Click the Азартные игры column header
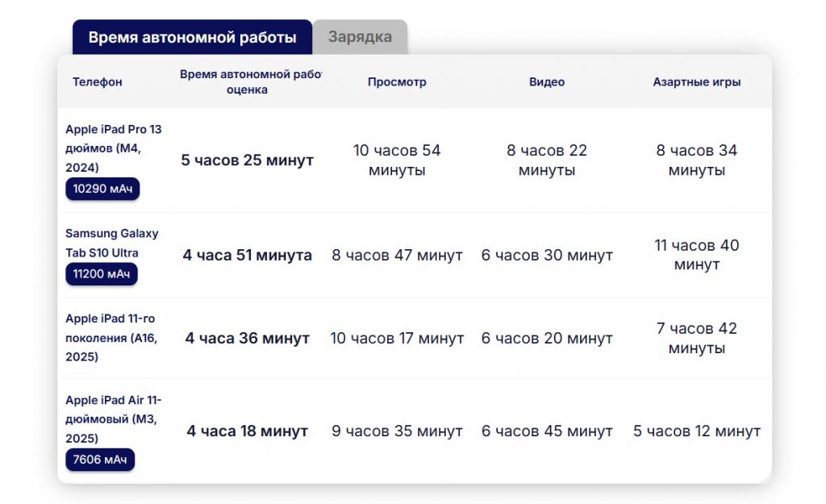Screen dimensions: 826x504 click(x=696, y=82)
